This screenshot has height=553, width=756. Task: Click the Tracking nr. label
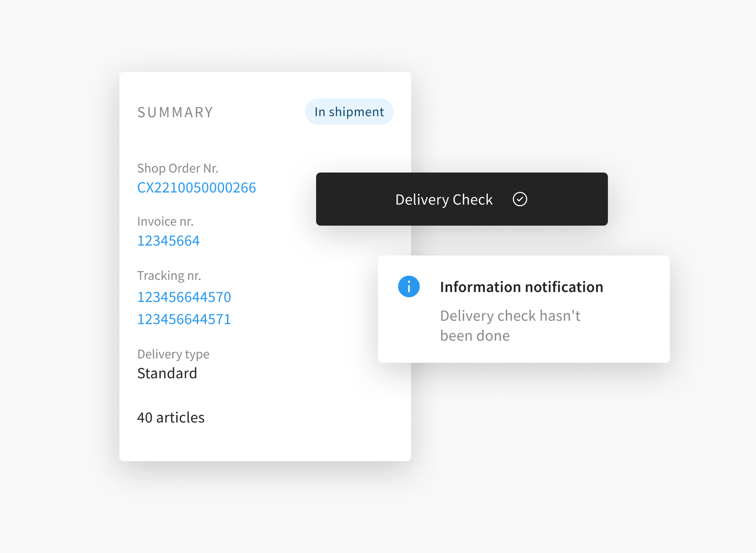tap(169, 275)
